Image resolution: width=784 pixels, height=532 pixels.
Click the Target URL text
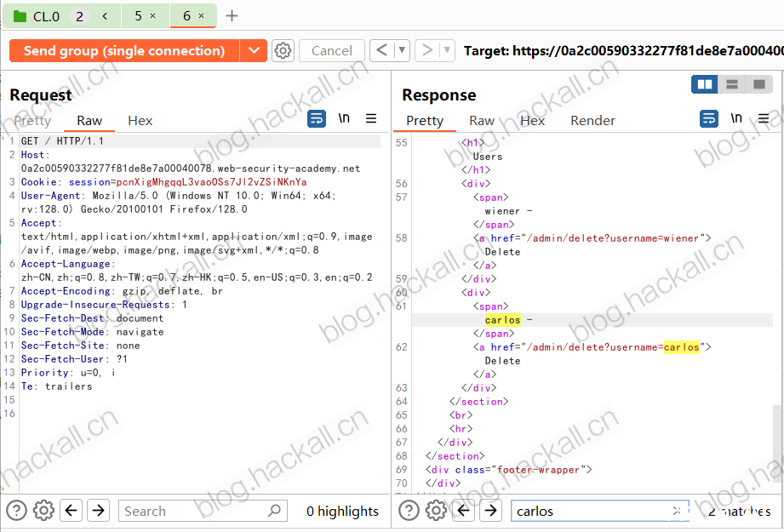point(623,50)
